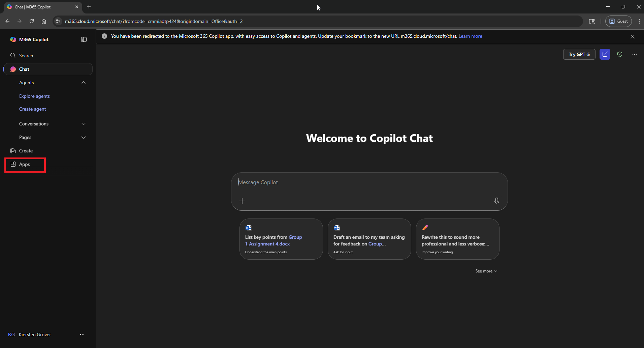Expand See more prompt suggestions
Image resolution: width=644 pixels, height=348 pixels.
point(486,271)
